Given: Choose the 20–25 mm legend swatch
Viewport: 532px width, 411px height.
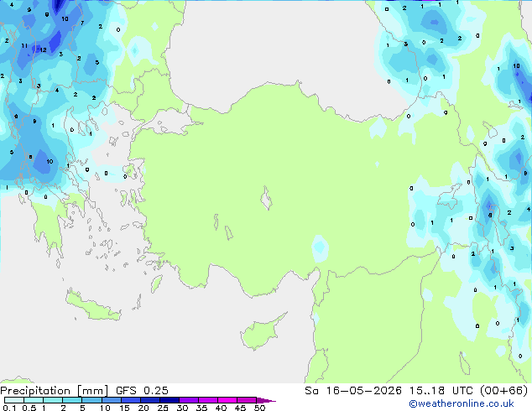Looking at the screenshot, I should point(149,400).
